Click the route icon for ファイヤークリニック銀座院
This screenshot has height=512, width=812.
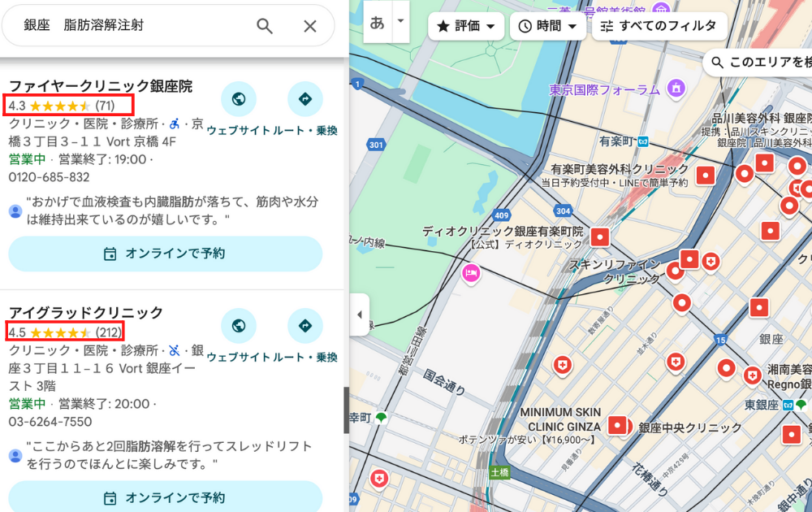tap(305, 99)
